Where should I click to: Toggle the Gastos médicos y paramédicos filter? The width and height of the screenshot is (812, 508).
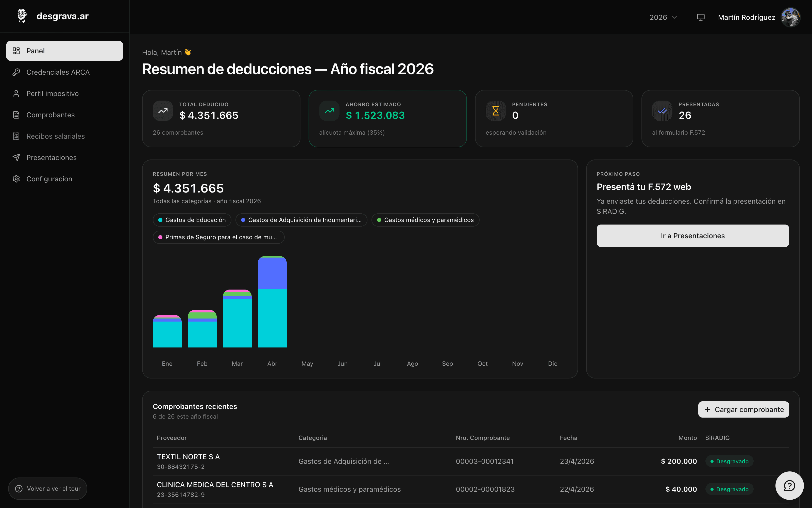coord(426,220)
